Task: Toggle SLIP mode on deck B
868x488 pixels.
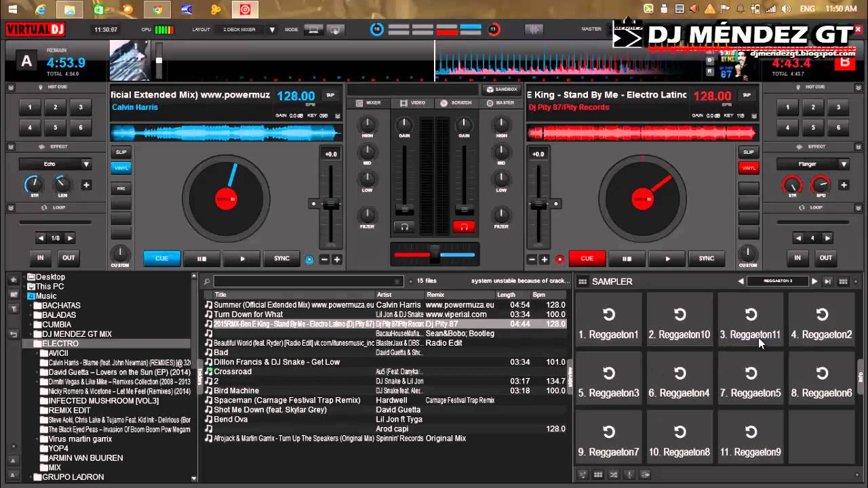Action: pyautogui.click(x=749, y=152)
